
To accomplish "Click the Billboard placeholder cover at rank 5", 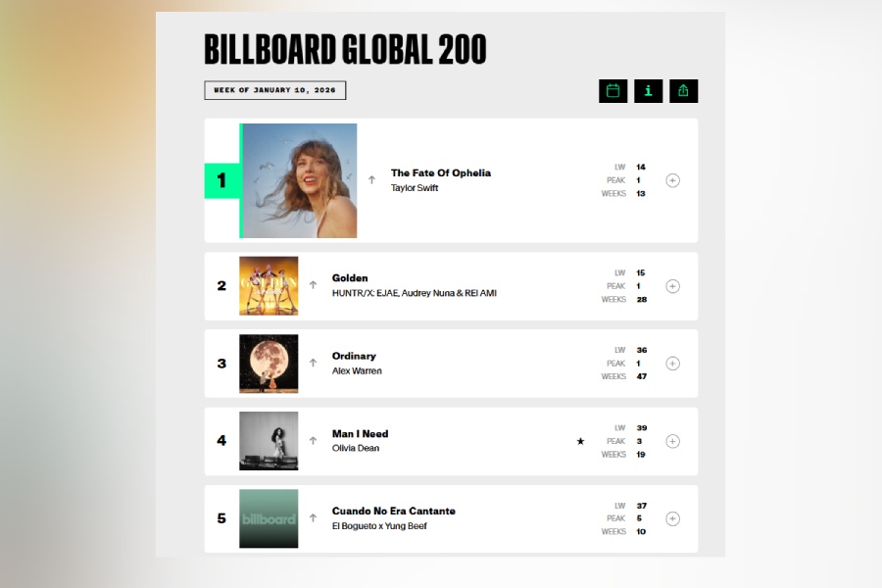I will coord(269,518).
